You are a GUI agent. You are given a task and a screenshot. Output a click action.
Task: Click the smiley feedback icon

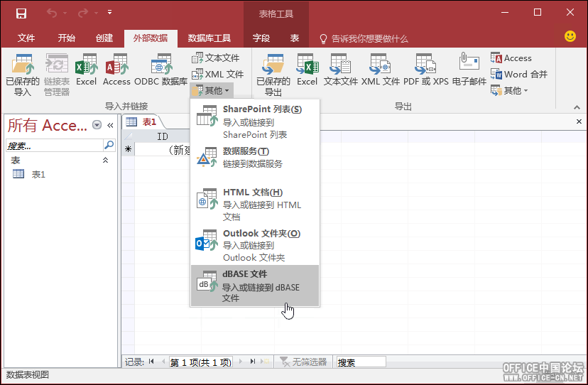570,36
